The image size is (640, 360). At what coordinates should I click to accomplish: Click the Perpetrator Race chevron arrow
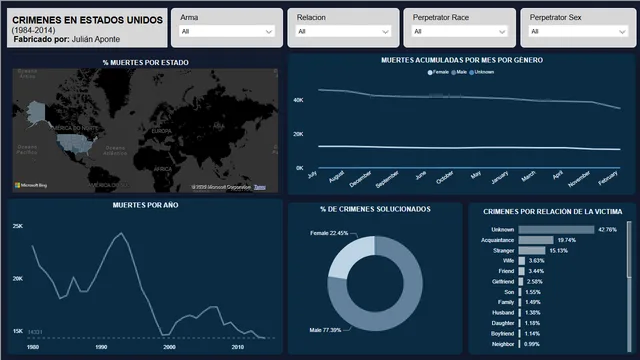point(502,32)
